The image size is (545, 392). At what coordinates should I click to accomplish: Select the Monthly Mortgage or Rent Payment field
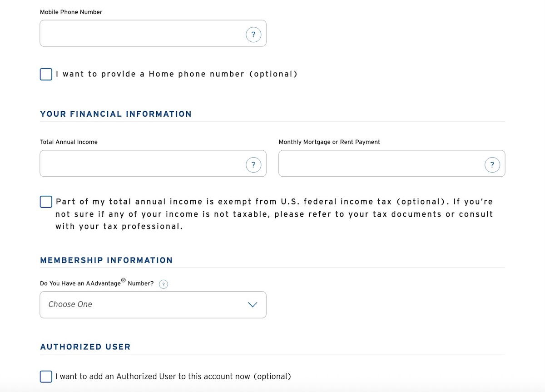380,164
